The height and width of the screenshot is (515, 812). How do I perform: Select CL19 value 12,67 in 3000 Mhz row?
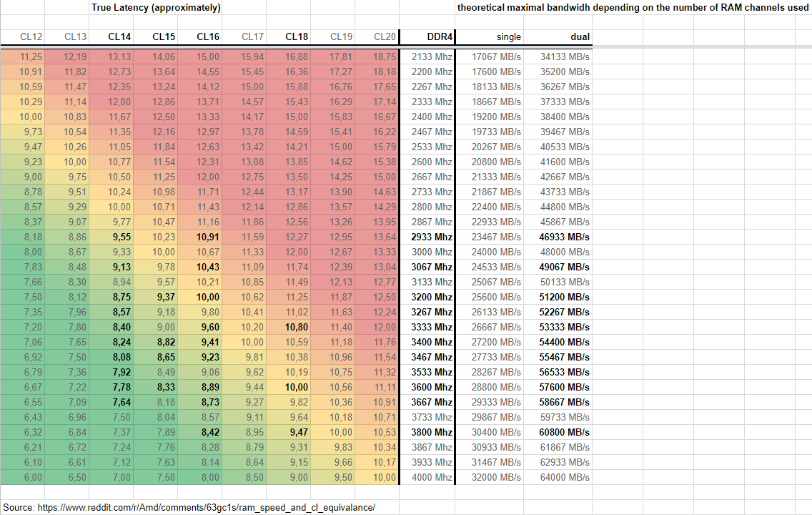[333, 252]
